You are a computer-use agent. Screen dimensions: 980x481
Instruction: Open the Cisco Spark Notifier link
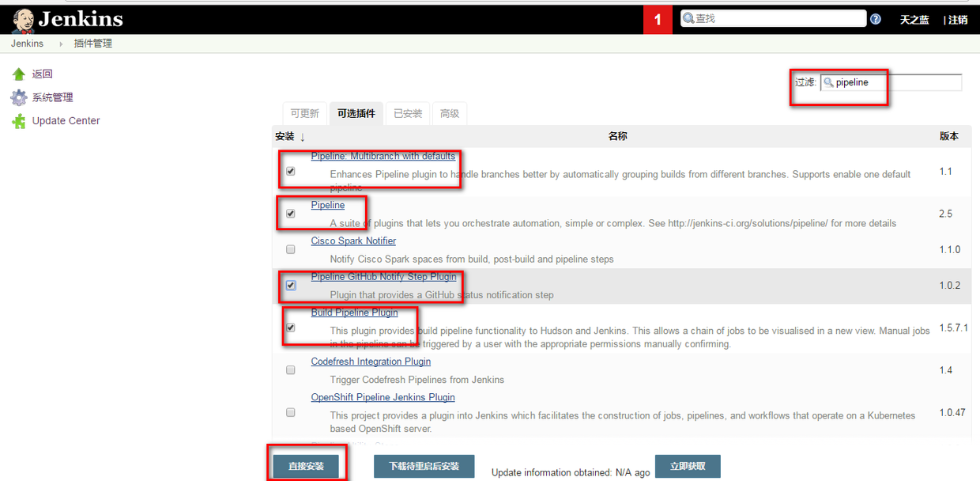pyautogui.click(x=353, y=240)
